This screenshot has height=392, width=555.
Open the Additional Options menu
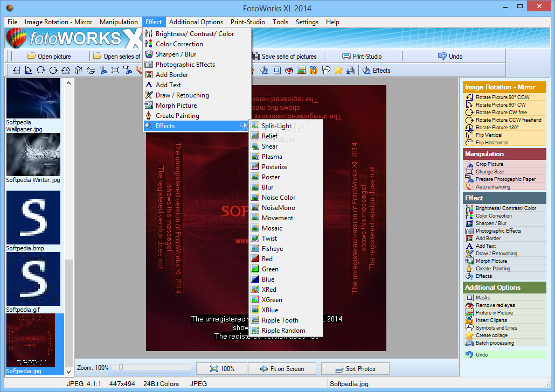click(196, 22)
